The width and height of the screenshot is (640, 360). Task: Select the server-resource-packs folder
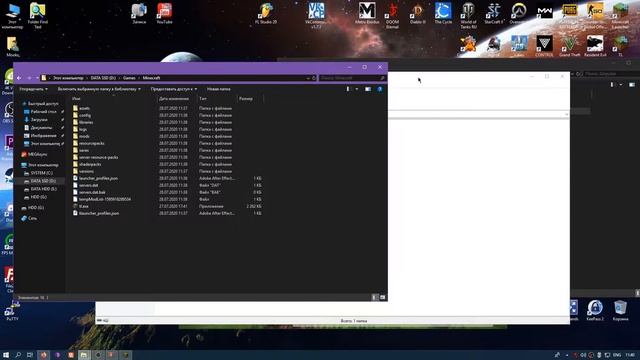(98, 157)
